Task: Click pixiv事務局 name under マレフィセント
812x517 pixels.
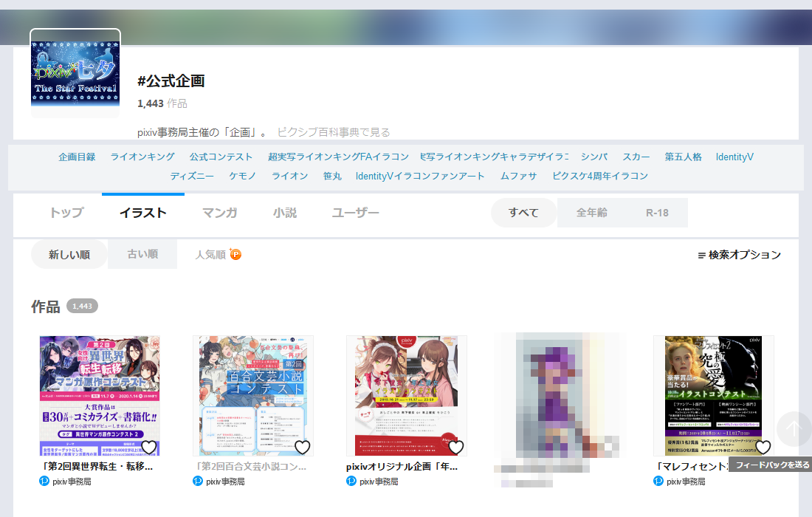Action: click(687, 482)
